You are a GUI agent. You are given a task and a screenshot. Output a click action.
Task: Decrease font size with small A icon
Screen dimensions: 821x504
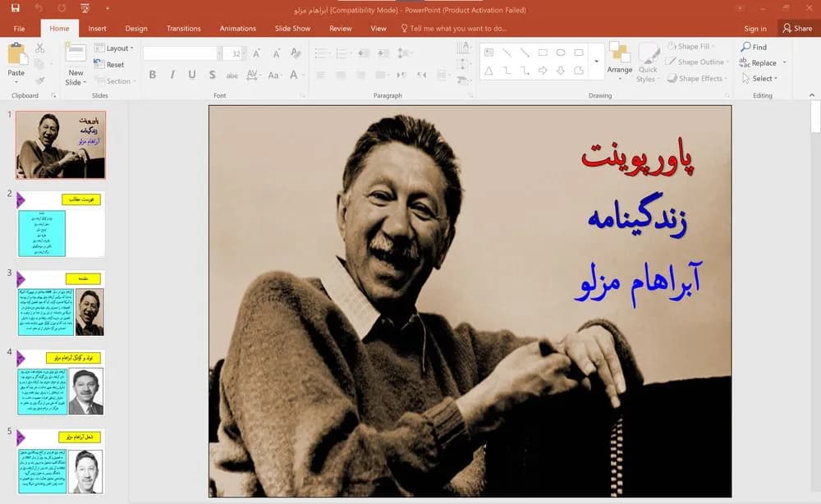(276, 53)
